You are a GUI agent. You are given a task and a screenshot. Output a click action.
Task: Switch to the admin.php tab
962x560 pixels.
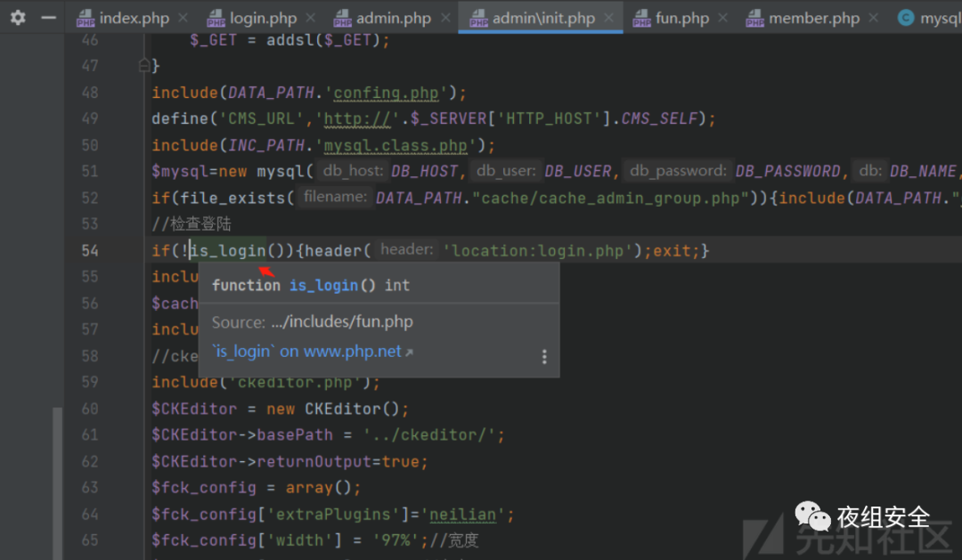(x=394, y=19)
